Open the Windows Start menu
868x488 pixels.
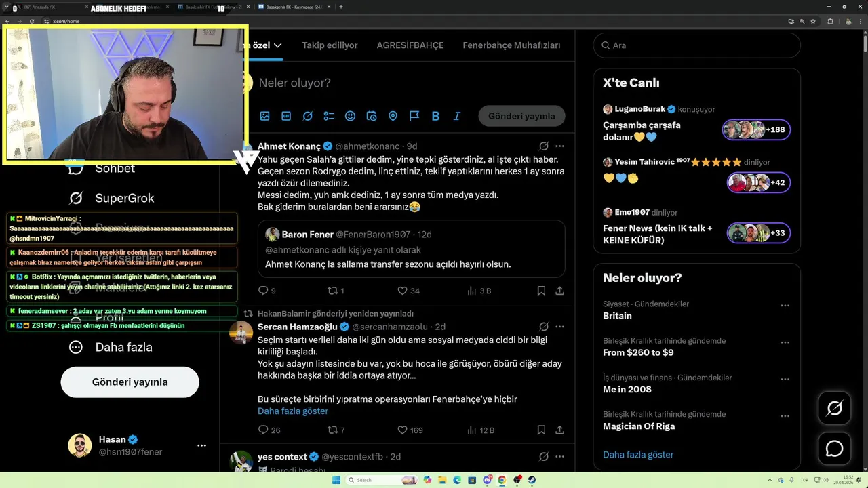click(336, 480)
